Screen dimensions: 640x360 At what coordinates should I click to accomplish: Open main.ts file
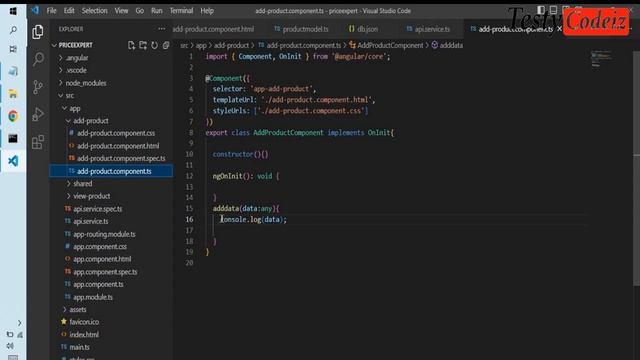click(x=79, y=347)
